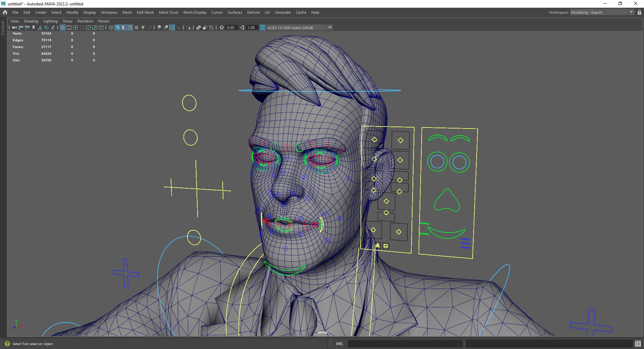
Task: Toggle XRay display mode
Action: (x=199, y=28)
